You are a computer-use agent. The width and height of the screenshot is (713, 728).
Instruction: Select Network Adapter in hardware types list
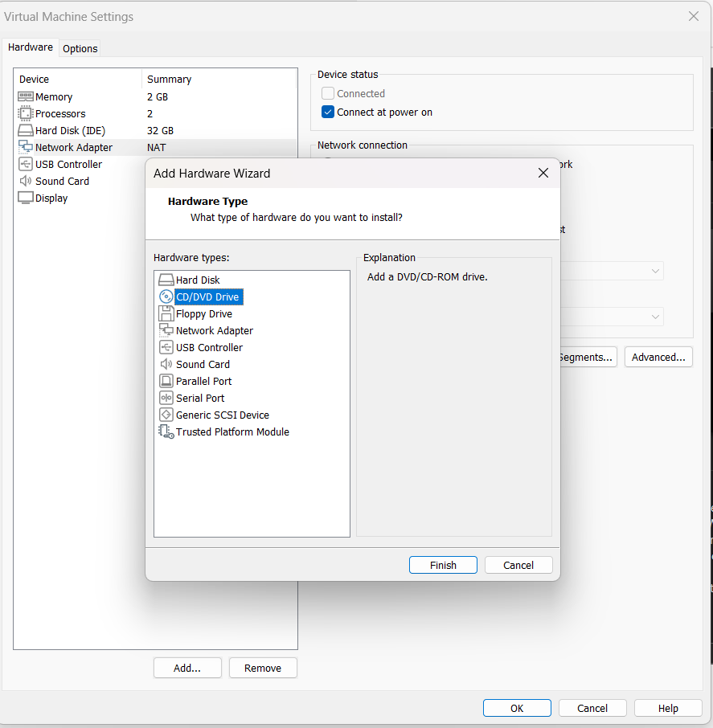tap(214, 330)
